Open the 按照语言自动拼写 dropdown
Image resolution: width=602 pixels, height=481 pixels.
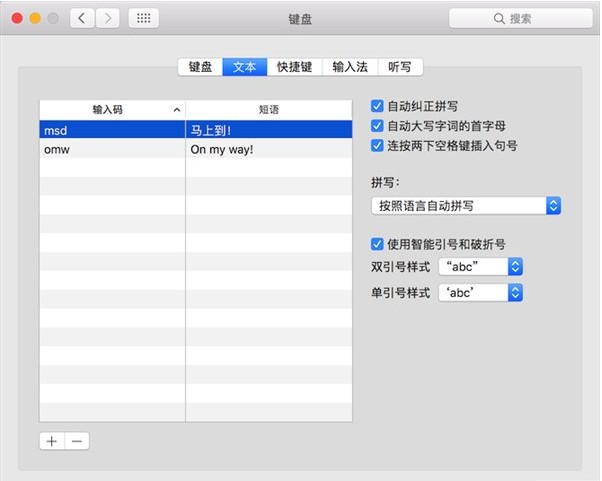pyautogui.click(x=466, y=206)
